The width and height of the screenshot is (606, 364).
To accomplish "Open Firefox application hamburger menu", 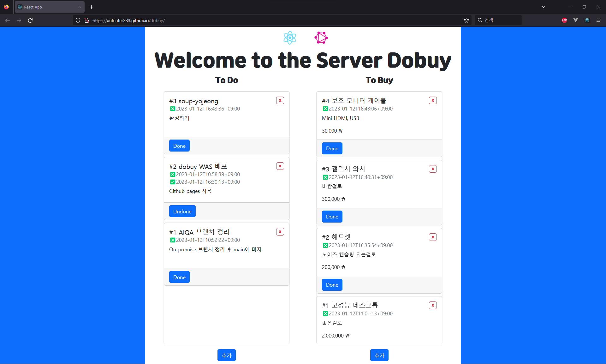I will click(598, 20).
